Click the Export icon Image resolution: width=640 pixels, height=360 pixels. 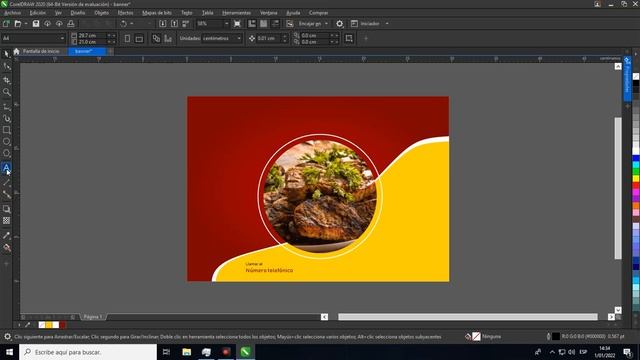click(174, 24)
